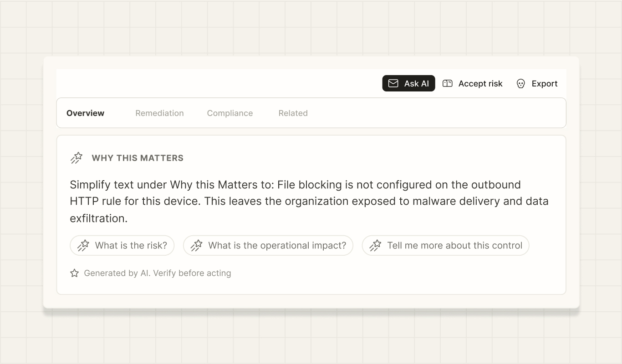Click the envelope icon on Ask AI
The image size is (622, 364).
point(393,83)
